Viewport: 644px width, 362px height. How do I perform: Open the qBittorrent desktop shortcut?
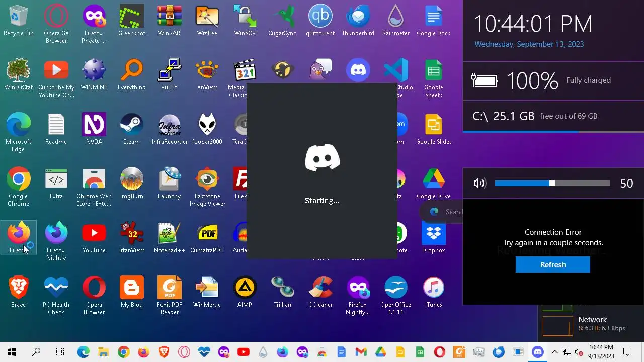point(320,21)
